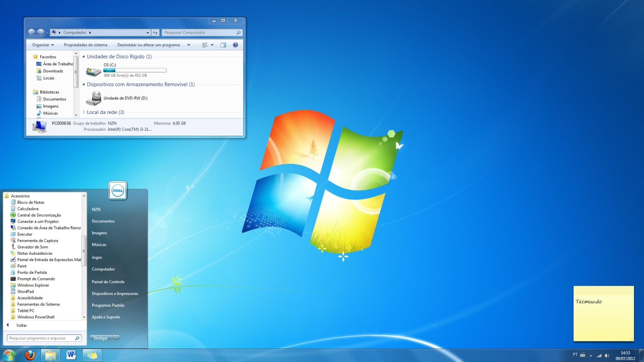Open Microsoft Word from the taskbar
The image size is (644, 362).
coord(71,355)
